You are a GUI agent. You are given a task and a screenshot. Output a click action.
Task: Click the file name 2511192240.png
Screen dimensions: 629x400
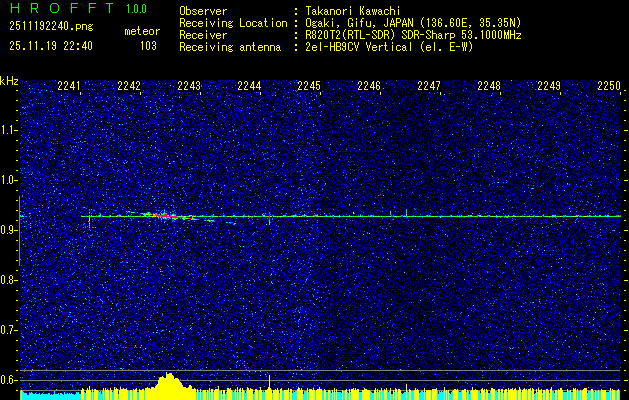tap(51, 27)
